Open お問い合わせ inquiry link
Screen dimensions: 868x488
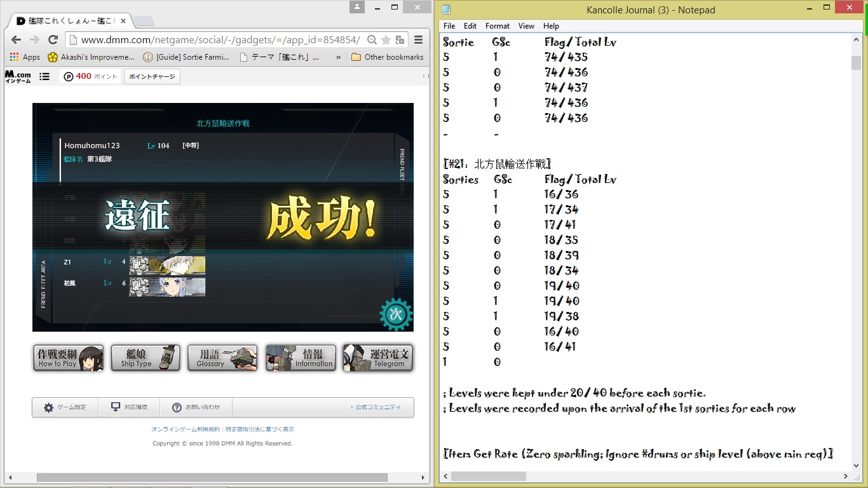click(x=196, y=407)
